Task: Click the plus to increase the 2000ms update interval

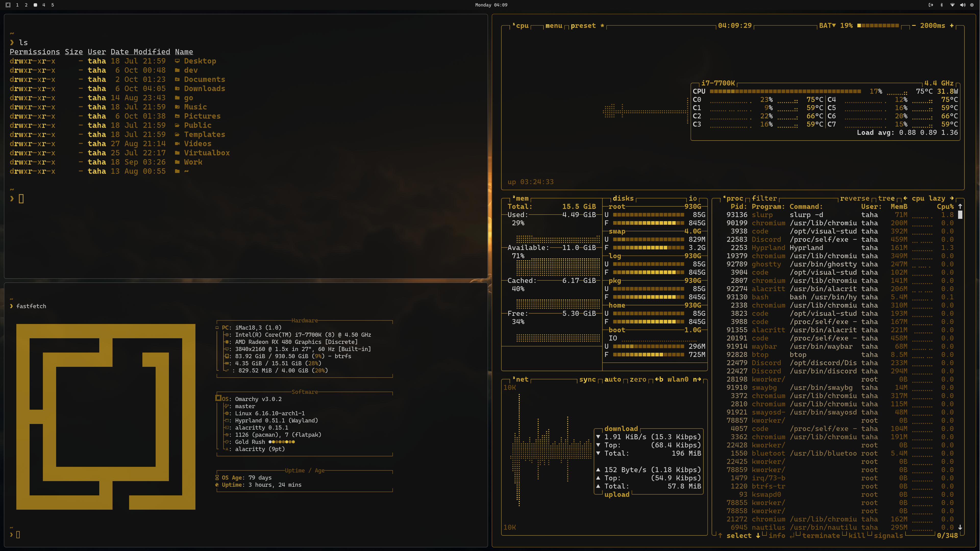Action: (952, 26)
